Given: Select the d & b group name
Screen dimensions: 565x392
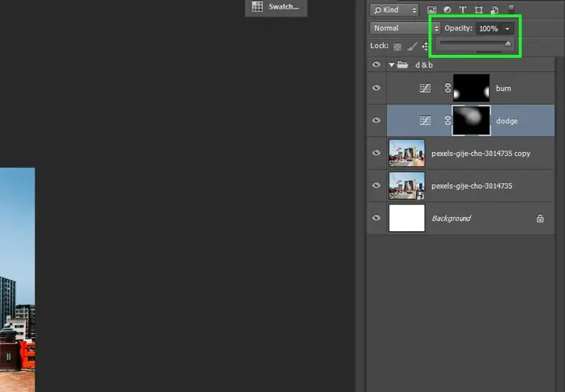Looking at the screenshot, I should 424,65.
